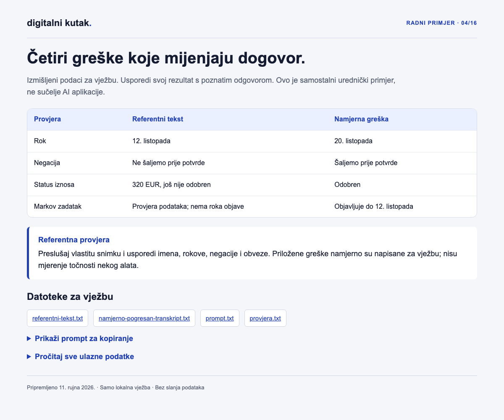Screen dimensions: 504x420
Task: Click the 'Datoteke za vježbu' heading
Action: click(70, 297)
